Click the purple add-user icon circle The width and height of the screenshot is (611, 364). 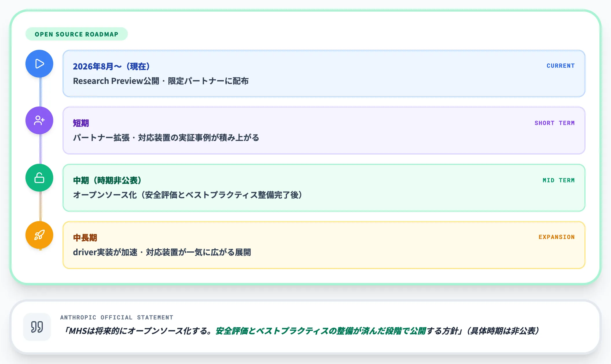click(39, 120)
